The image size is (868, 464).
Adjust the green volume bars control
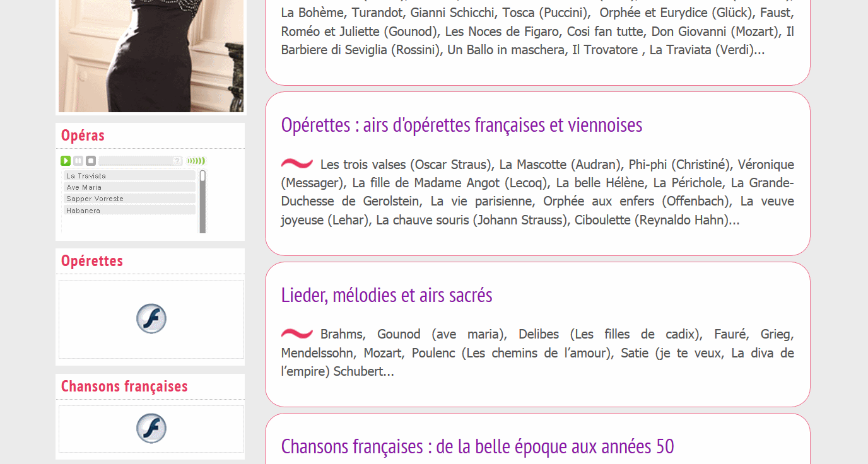tap(196, 161)
